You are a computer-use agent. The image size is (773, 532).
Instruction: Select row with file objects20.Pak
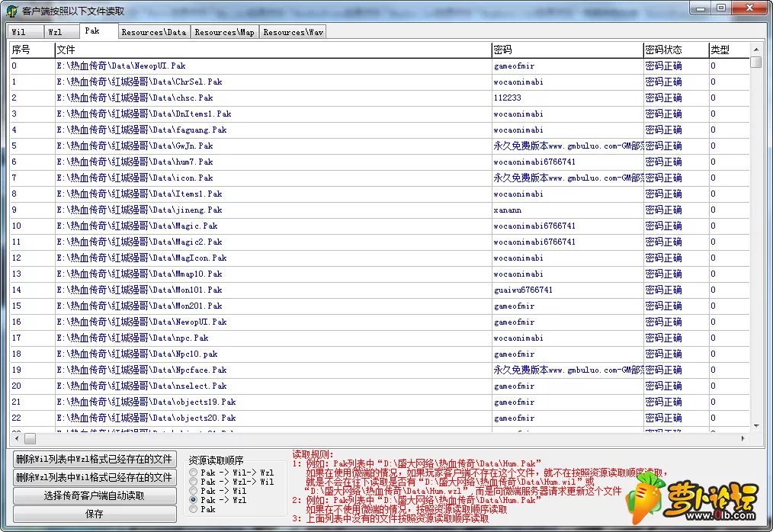click(x=380, y=418)
